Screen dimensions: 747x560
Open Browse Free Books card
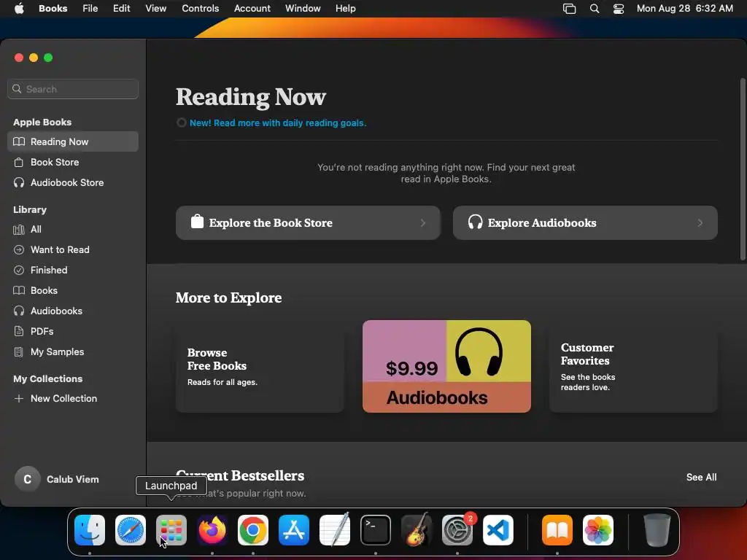(260, 366)
